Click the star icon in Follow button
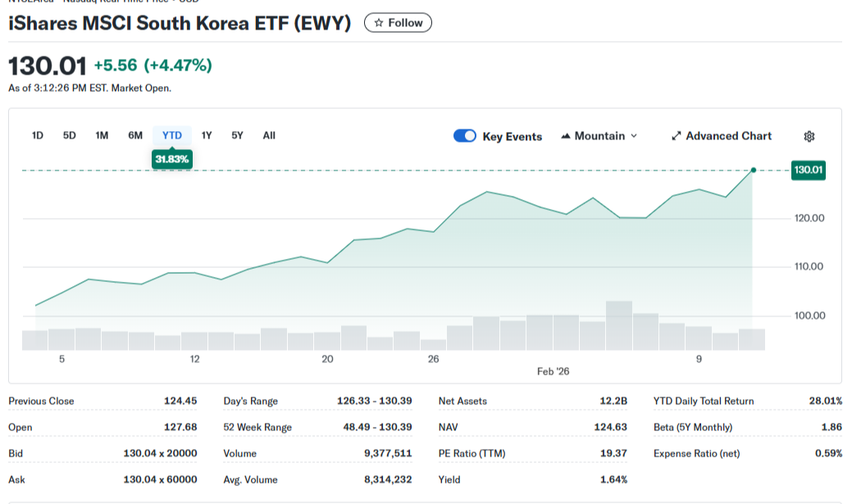Image resolution: width=852 pixels, height=504 pixels. pos(378,23)
